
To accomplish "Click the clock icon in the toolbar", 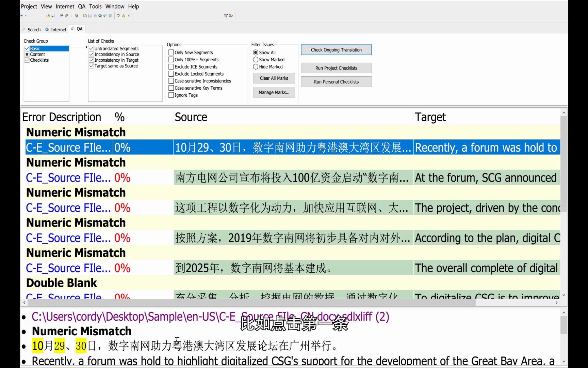I will (123, 16).
